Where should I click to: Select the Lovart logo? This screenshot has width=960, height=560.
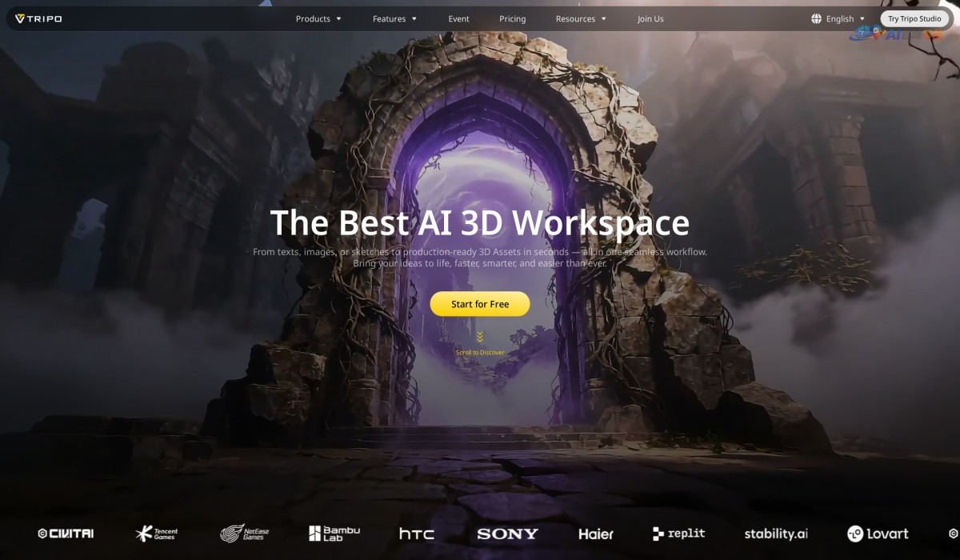878,534
